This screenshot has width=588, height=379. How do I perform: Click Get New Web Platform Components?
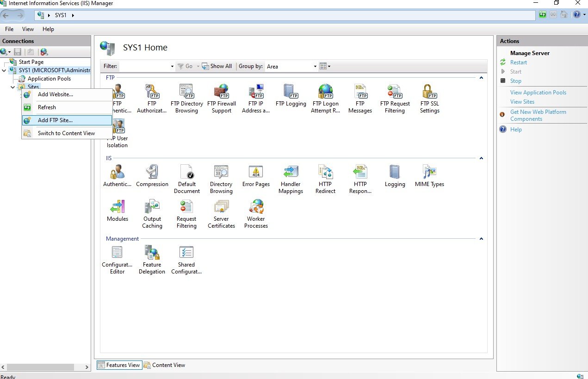[538, 115]
